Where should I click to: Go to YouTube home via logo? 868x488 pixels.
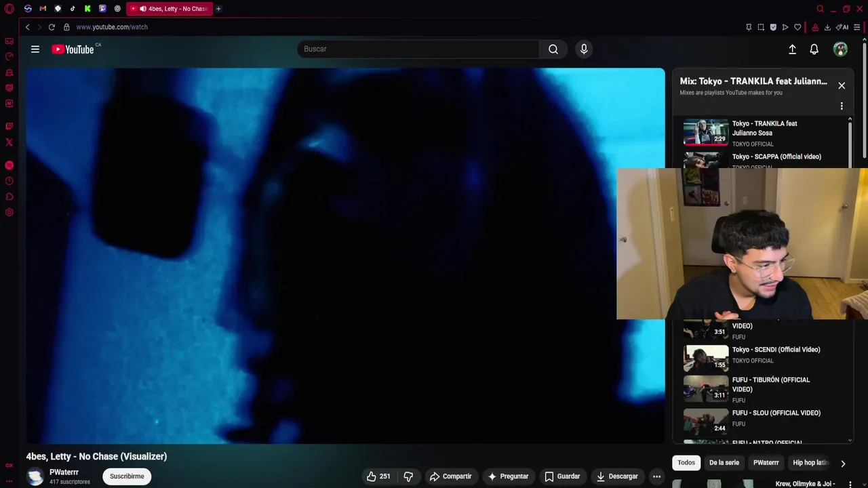pos(73,49)
